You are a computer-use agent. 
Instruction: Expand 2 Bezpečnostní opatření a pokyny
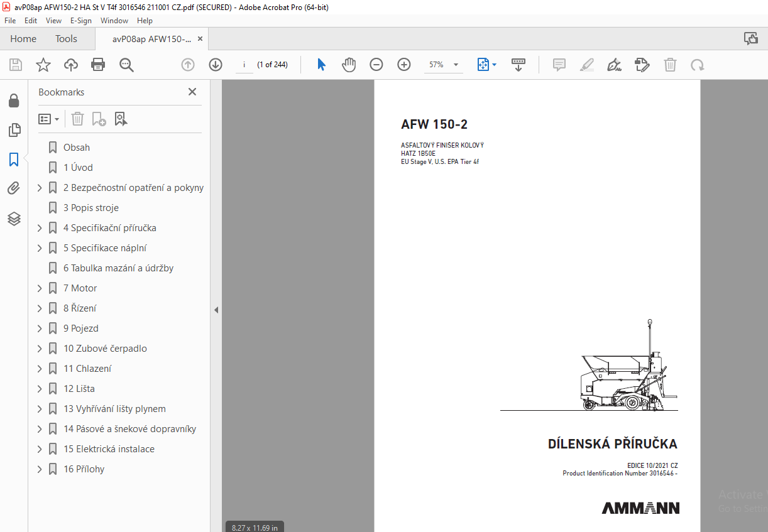click(x=40, y=188)
